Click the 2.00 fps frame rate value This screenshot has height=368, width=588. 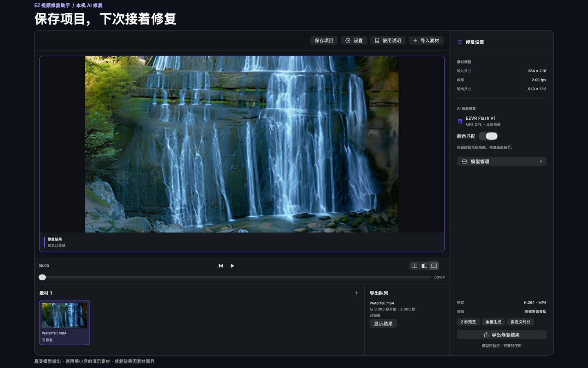click(x=539, y=80)
